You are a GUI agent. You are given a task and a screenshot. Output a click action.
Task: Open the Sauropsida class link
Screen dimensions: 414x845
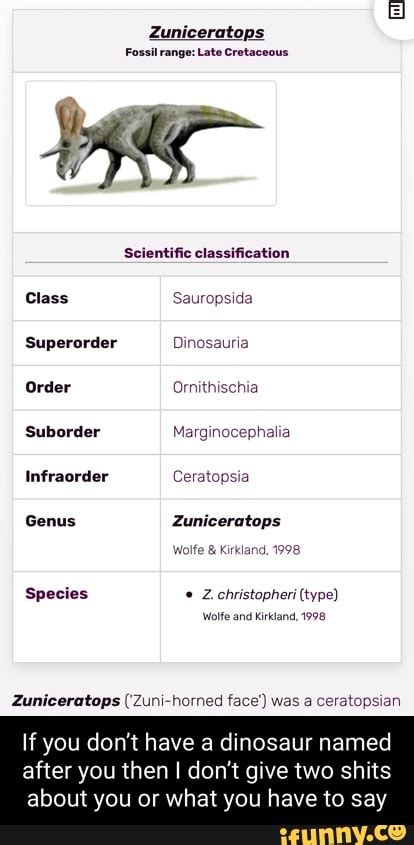212,299
